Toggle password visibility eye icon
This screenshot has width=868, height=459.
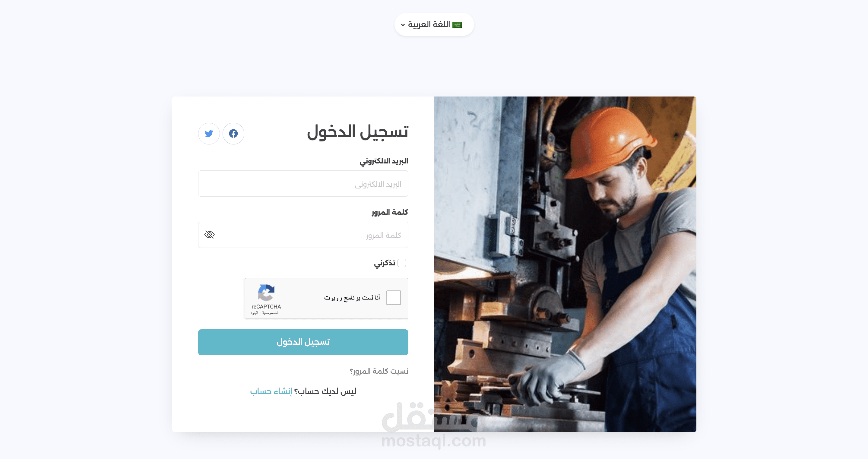pyautogui.click(x=210, y=235)
